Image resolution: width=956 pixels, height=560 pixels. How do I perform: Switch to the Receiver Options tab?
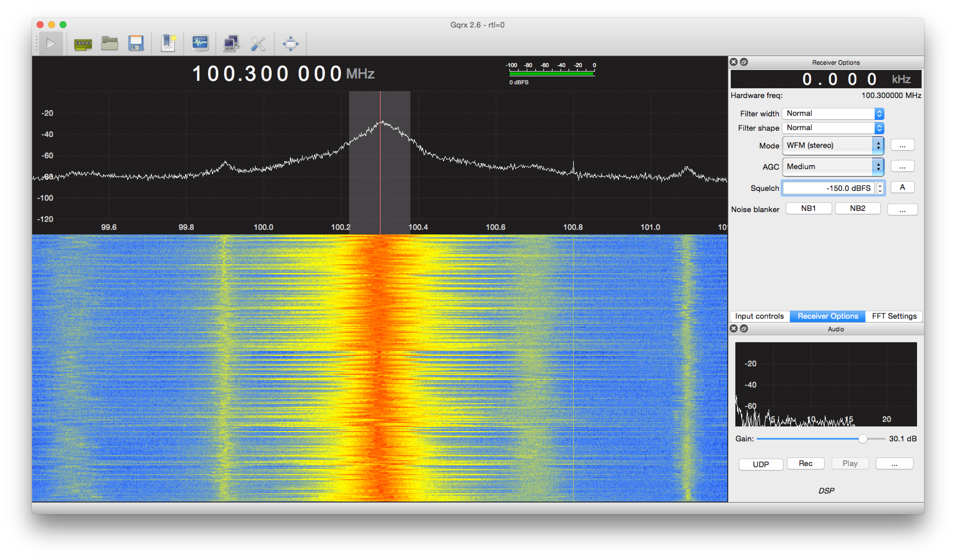tap(828, 316)
